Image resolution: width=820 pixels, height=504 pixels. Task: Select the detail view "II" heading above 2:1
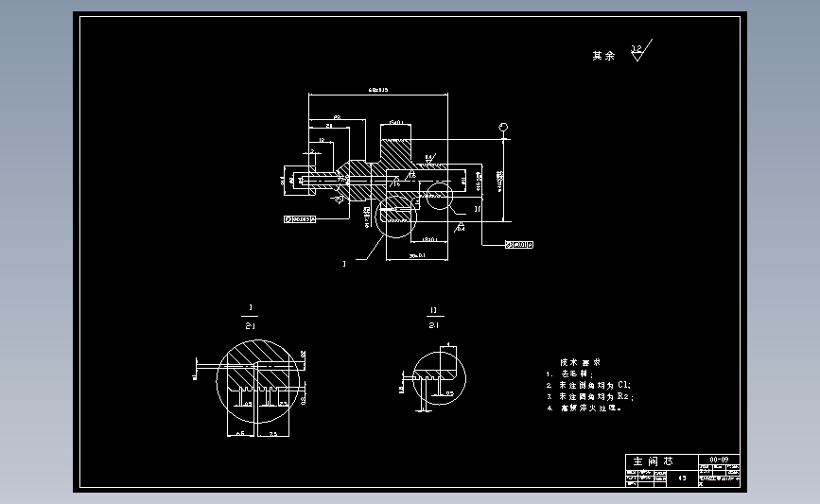click(x=433, y=310)
